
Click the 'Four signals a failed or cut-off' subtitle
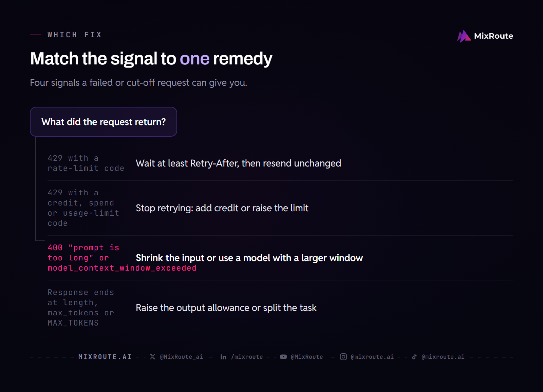pos(138,82)
